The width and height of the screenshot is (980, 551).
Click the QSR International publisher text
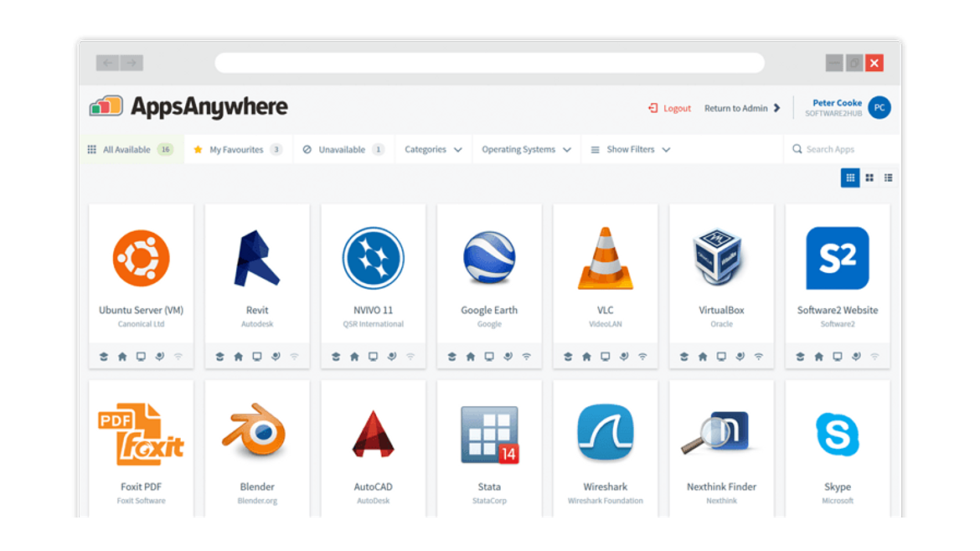373,323
